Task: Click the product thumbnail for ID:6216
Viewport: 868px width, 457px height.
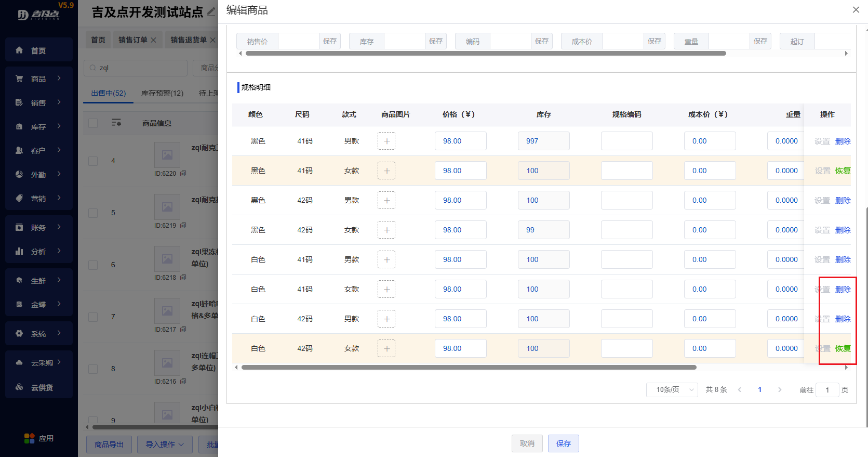Action: click(167, 362)
